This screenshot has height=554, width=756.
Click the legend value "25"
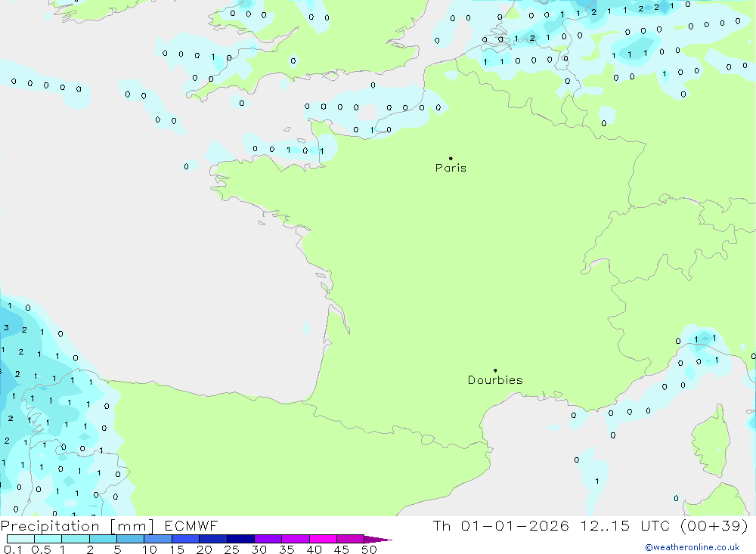pos(232,549)
